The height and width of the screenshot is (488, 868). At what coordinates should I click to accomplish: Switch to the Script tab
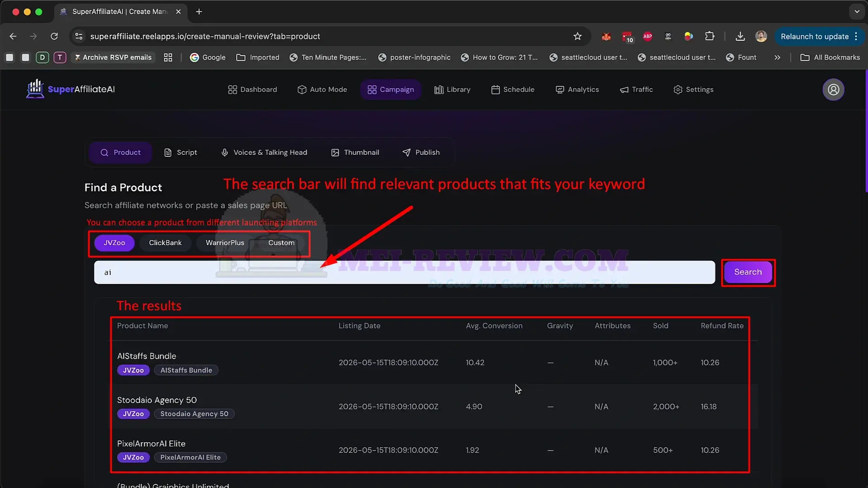[x=180, y=152]
